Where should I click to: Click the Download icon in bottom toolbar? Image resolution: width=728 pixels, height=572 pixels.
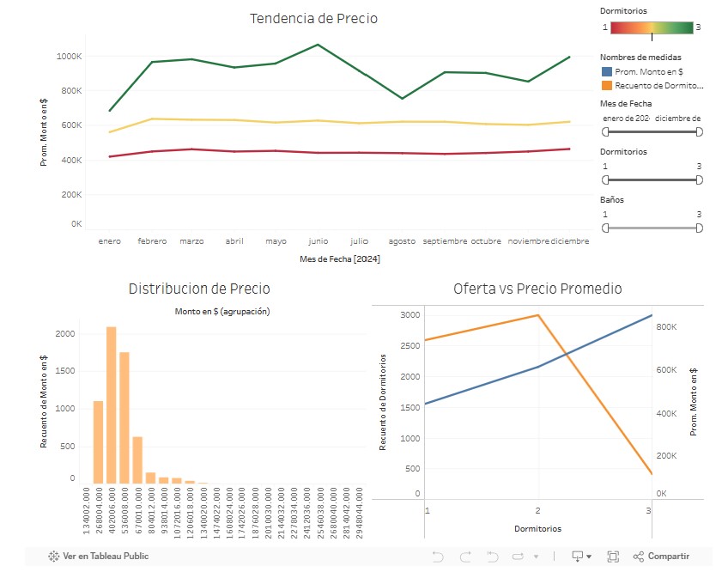point(579,557)
